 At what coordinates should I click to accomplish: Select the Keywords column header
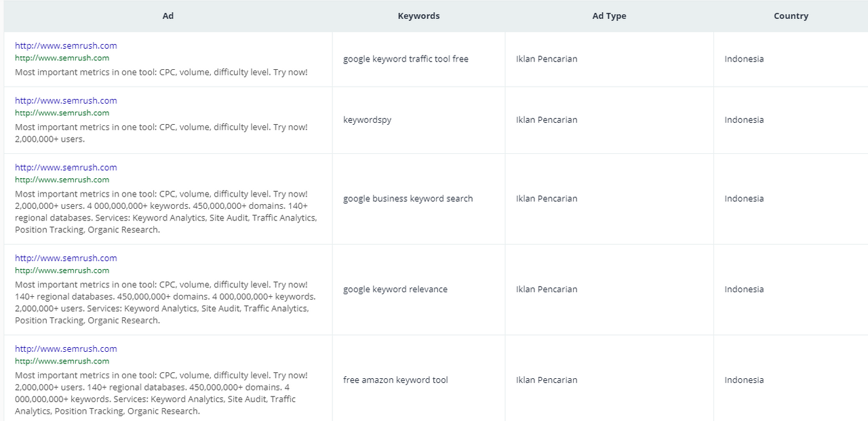coord(418,16)
